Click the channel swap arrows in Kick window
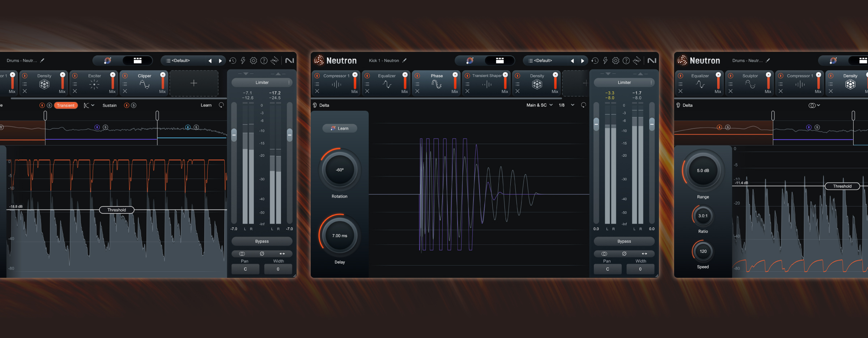 click(644, 254)
